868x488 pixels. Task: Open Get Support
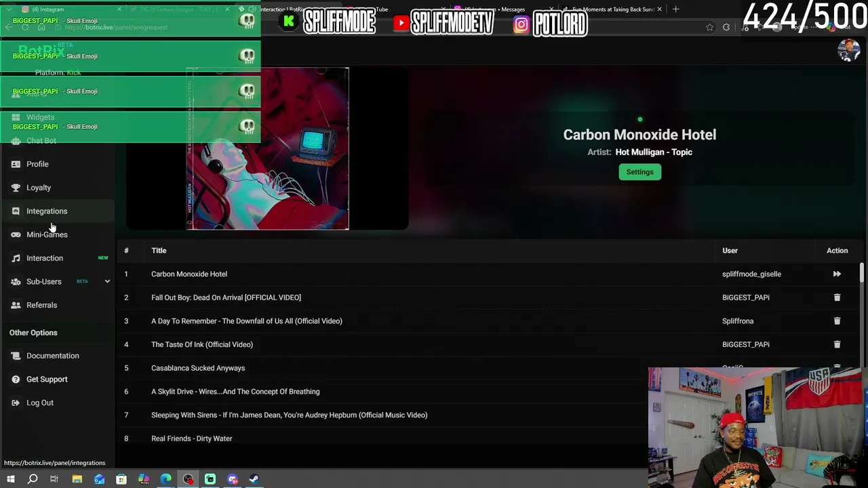[47, 379]
